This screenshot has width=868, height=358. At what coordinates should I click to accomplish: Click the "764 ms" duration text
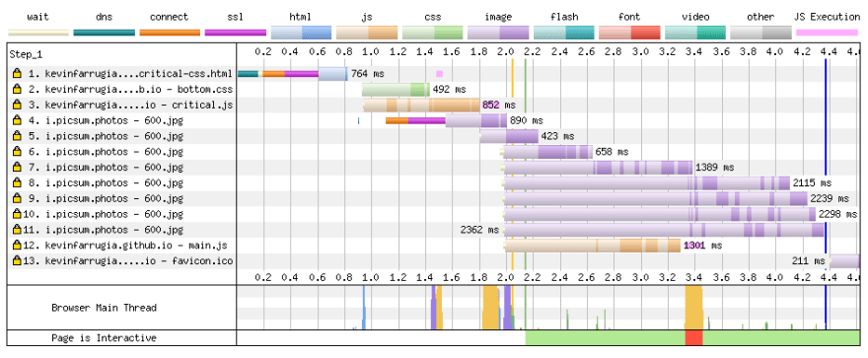click(x=368, y=74)
